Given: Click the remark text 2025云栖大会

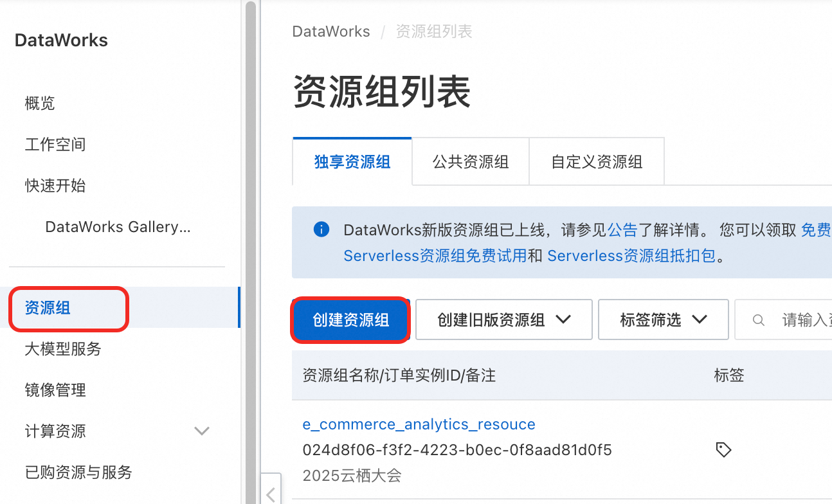Looking at the screenshot, I should coord(352,476).
